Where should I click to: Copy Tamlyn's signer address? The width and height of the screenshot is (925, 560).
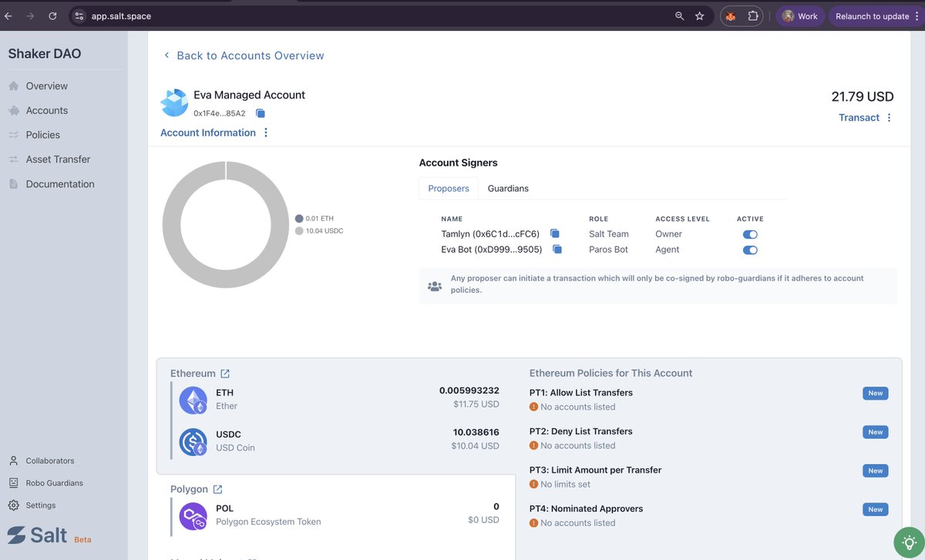554,233
